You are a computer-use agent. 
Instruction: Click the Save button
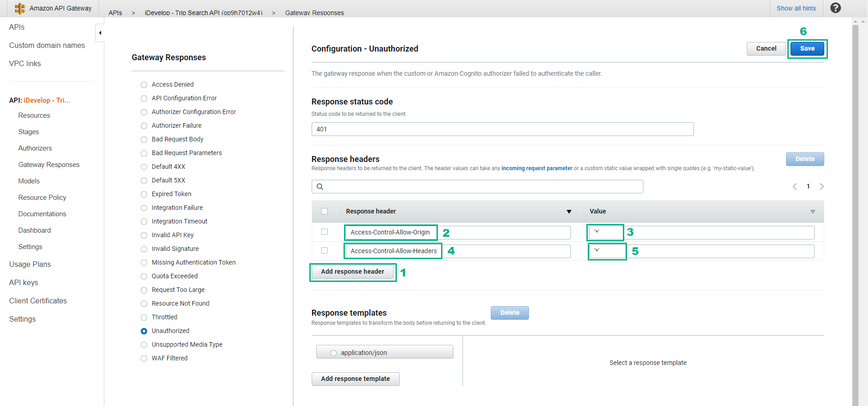pos(807,49)
